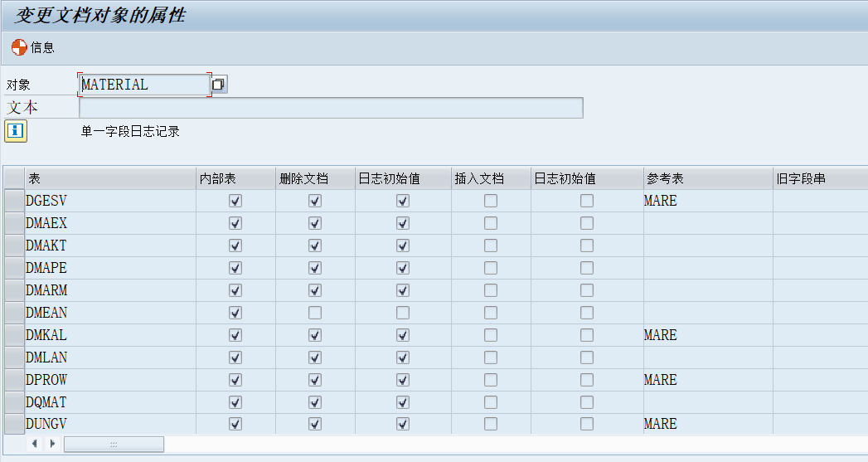Enable 插入文档 checkbox for DPROW
868x462 pixels.
point(491,379)
